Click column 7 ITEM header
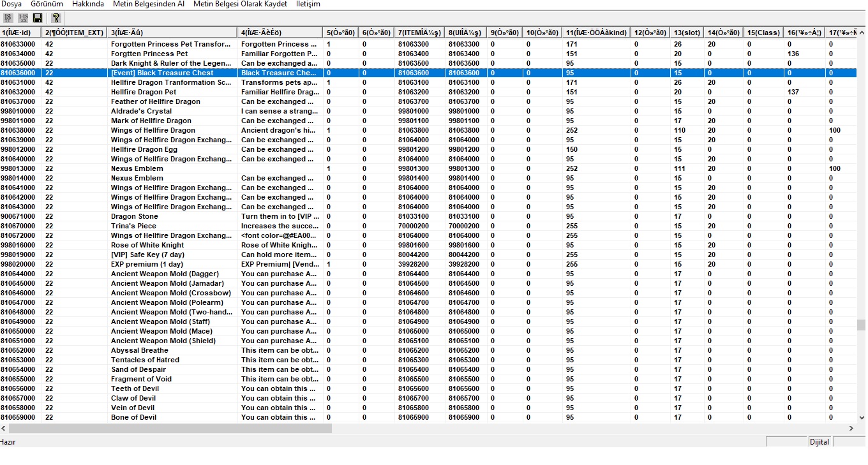 pyautogui.click(x=419, y=33)
